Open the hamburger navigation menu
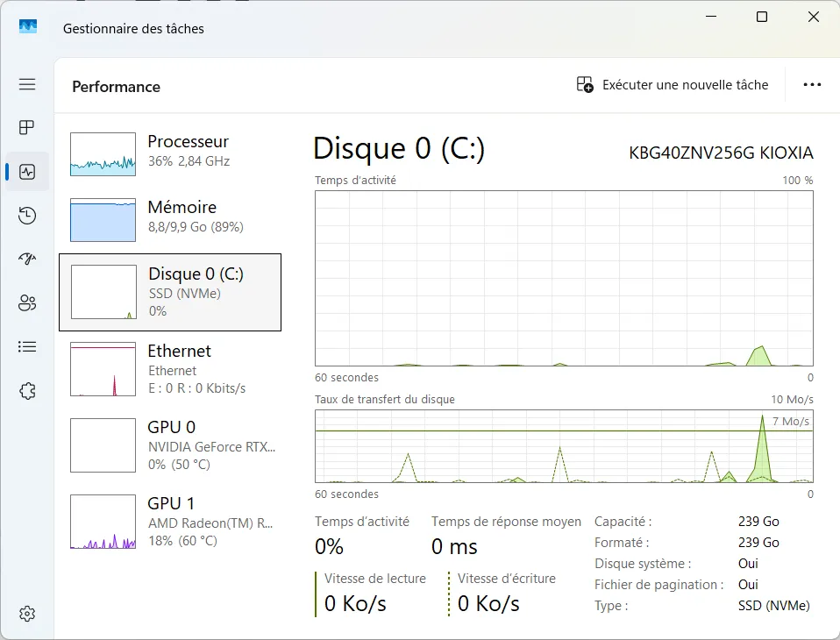The height and width of the screenshot is (640, 840). click(27, 84)
